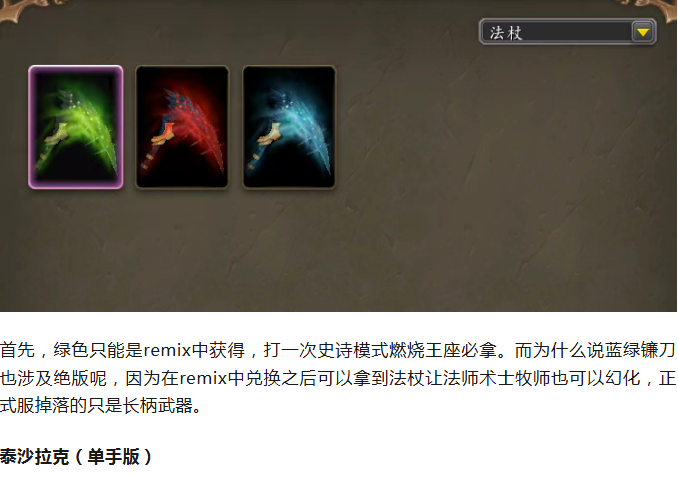
Task: Click heading 泰沙拉克（单手版）
Action: tap(76, 457)
